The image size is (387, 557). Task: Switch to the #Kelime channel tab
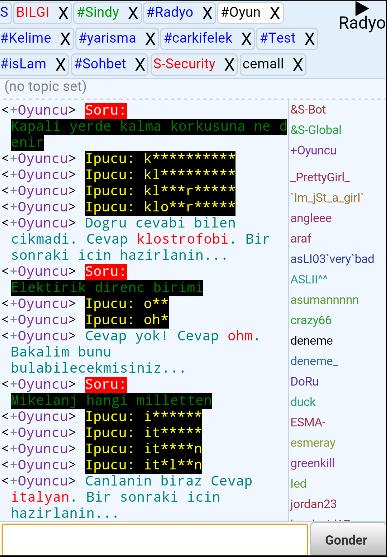26,38
